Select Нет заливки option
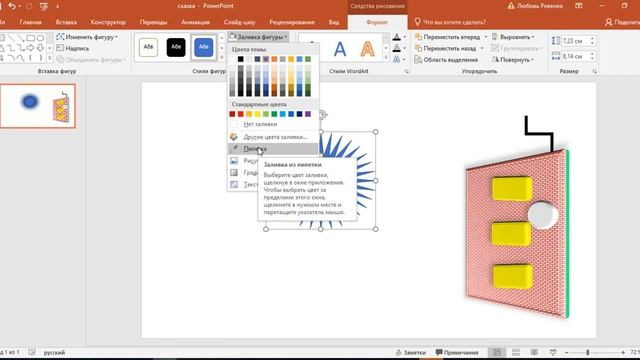Screen dimensions: 640x360 [x=273, y=124]
